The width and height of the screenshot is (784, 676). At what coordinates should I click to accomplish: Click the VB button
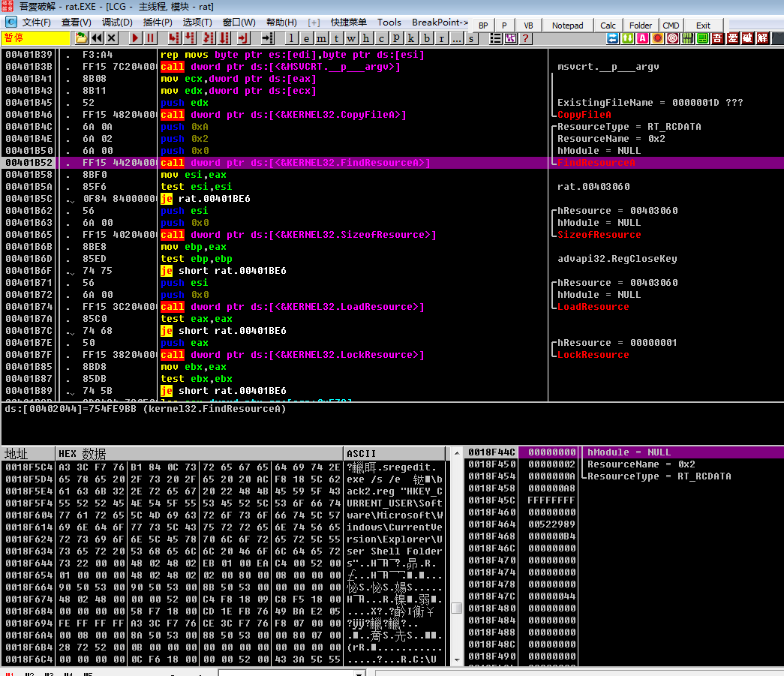528,26
